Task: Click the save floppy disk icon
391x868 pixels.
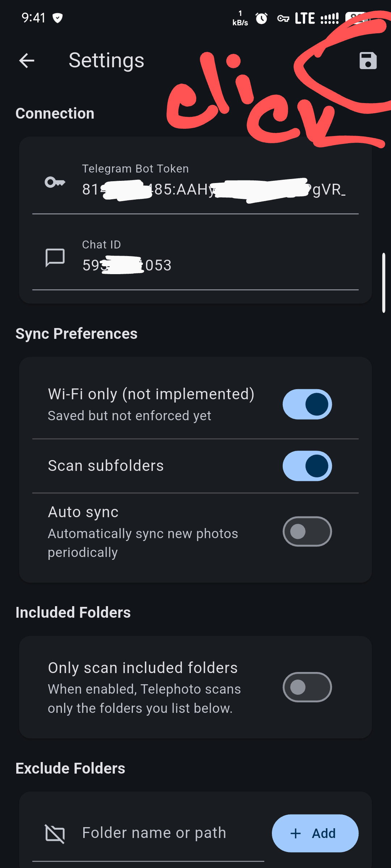Action: pyautogui.click(x=368, y=60)
